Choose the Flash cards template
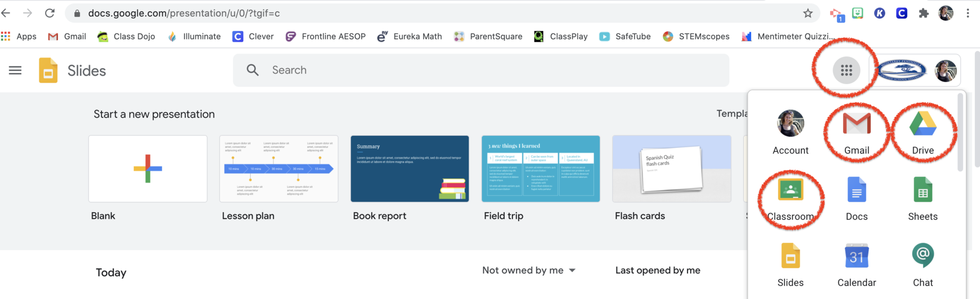 (x=672, y=168)
